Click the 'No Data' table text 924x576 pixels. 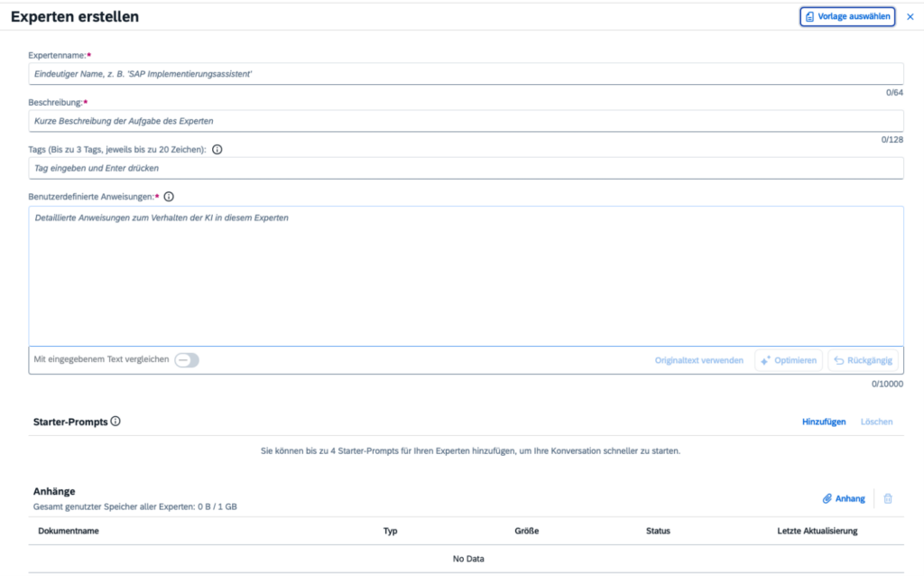tap(468, 559)
